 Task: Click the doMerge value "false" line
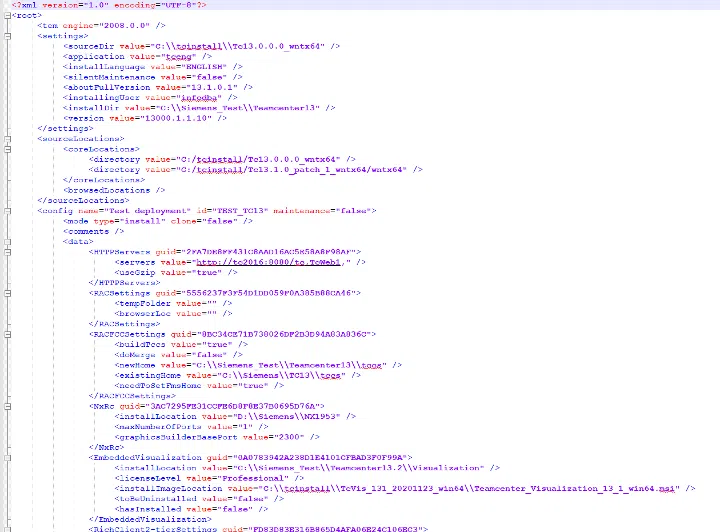click(179, 355)
